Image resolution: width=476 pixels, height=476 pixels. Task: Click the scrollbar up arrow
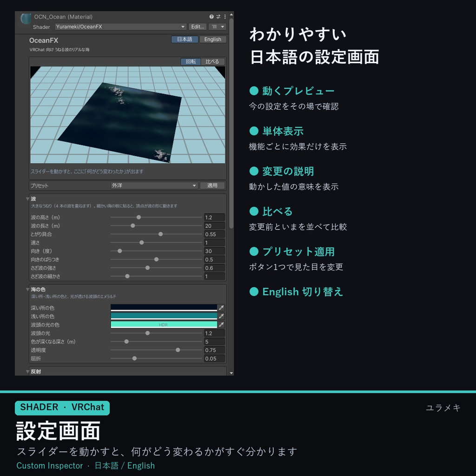tap(231, 14)
